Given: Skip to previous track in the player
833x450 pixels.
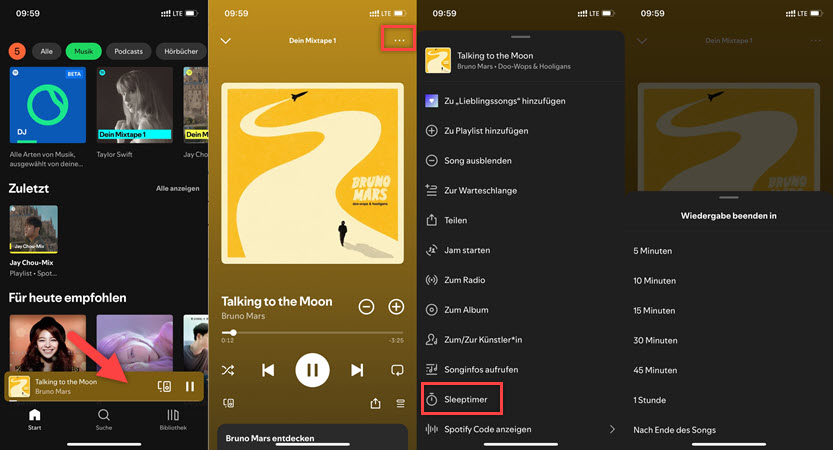Looking at the screenshot, I should [x=268, y=370].
